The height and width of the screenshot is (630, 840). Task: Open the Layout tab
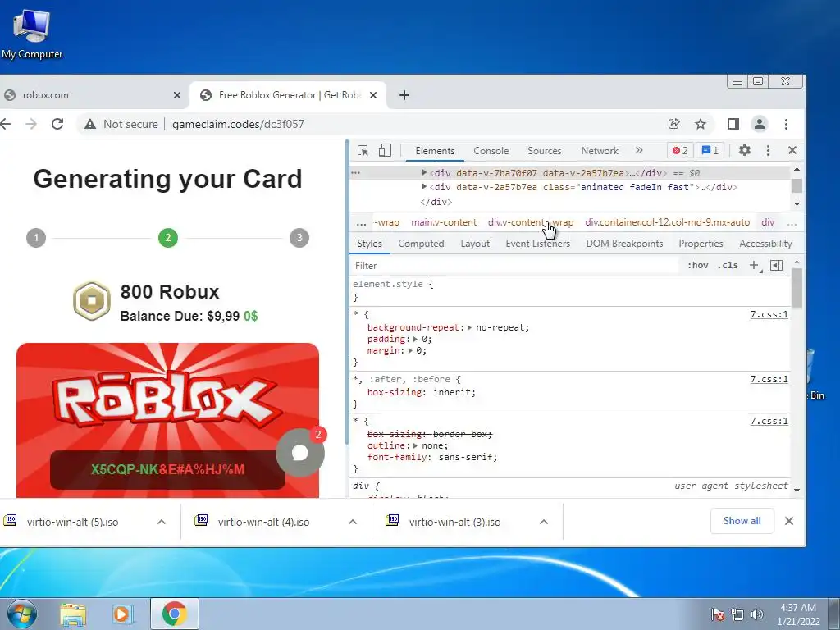(475, 244)
